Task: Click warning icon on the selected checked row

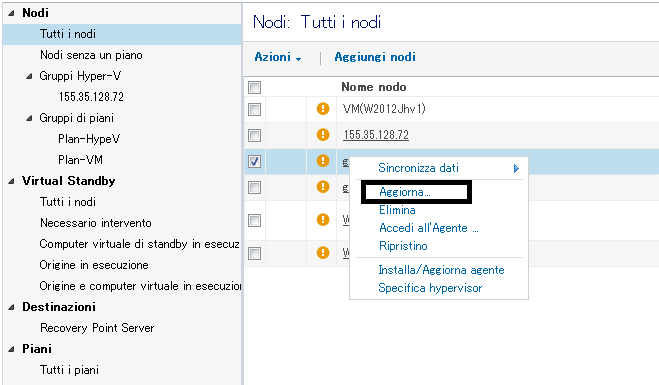Action: [323, 161]
